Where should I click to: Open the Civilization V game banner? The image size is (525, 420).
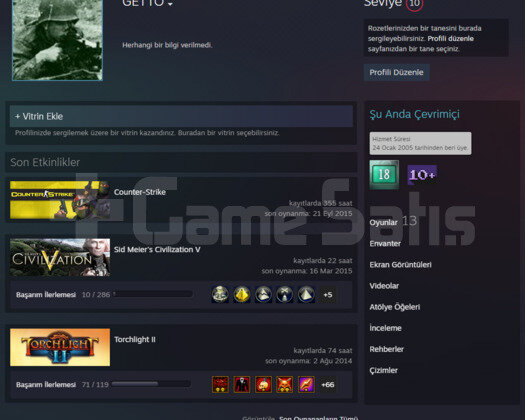(60, 257)
